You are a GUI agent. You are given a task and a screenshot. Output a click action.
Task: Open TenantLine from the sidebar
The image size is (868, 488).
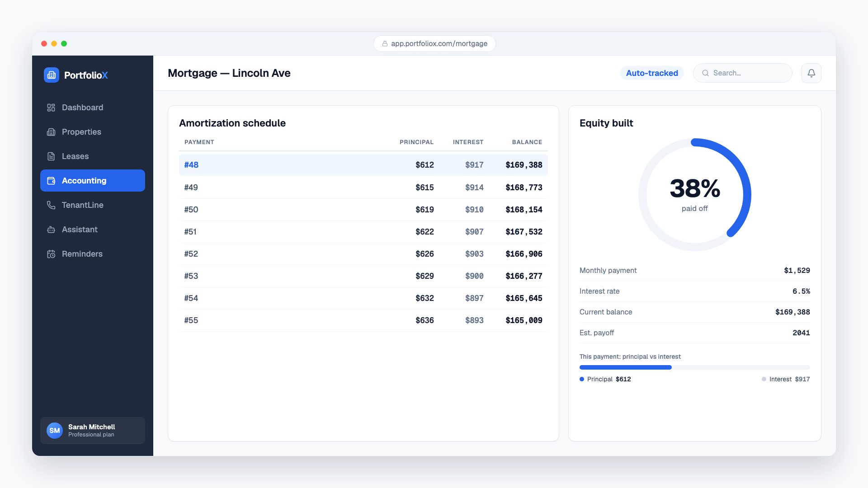(x=93, y=205)
